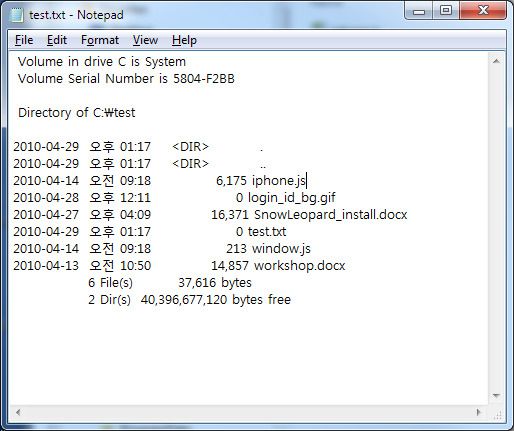Click the 'test.txt - Notepad' window title
This screenshot has height=431, width=514.
click(76, 15)
